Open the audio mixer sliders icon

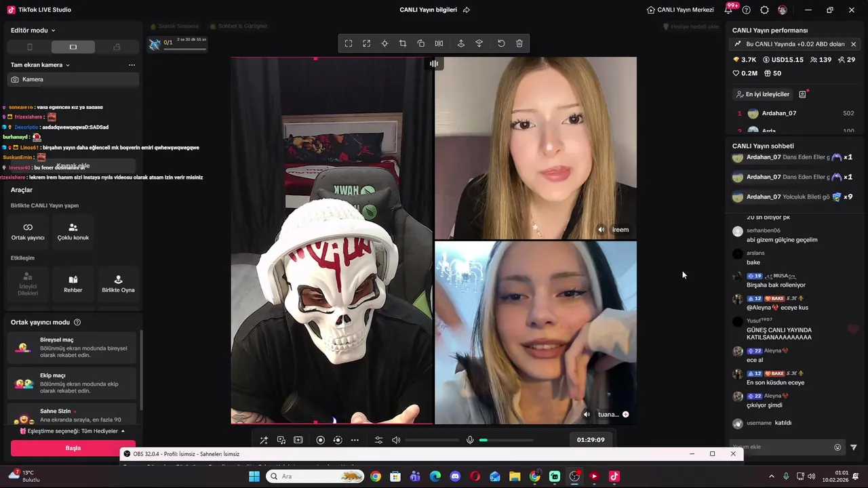[x=379, y=440]
